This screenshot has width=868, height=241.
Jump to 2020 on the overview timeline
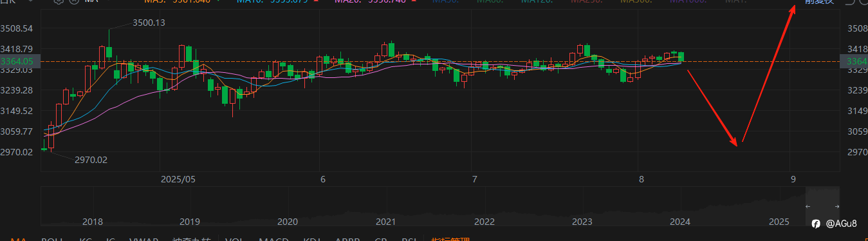pyautogui.click(x=288, y=222)
